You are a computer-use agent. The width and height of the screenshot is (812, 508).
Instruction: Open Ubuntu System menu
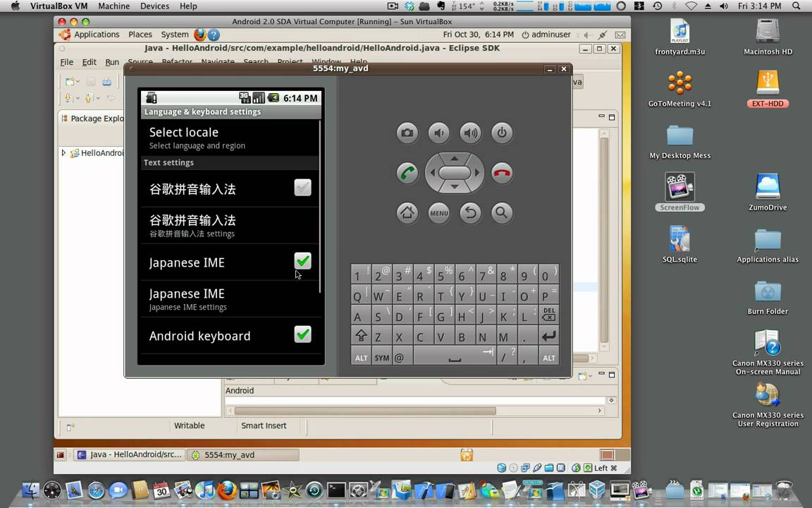[175, 35]
